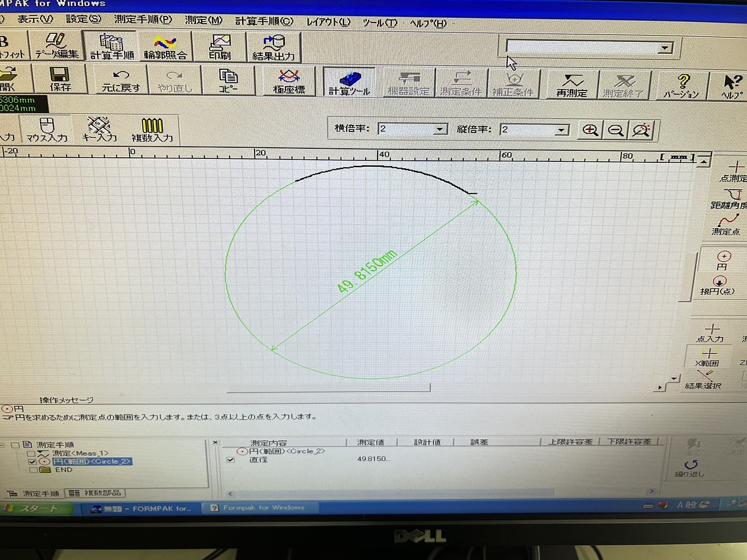The width and height of the screenshot is (747, 560).
Task: Open the 横倍率 magnification dropdown
Action: (x=439, y=129)
